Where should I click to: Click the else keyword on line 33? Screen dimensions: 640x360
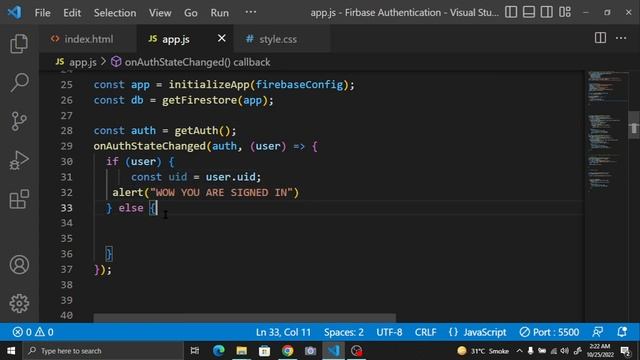[131, 208]
